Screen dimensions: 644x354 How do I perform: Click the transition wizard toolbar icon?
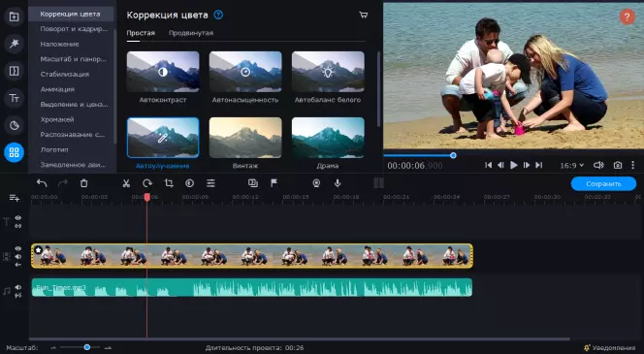253,183
